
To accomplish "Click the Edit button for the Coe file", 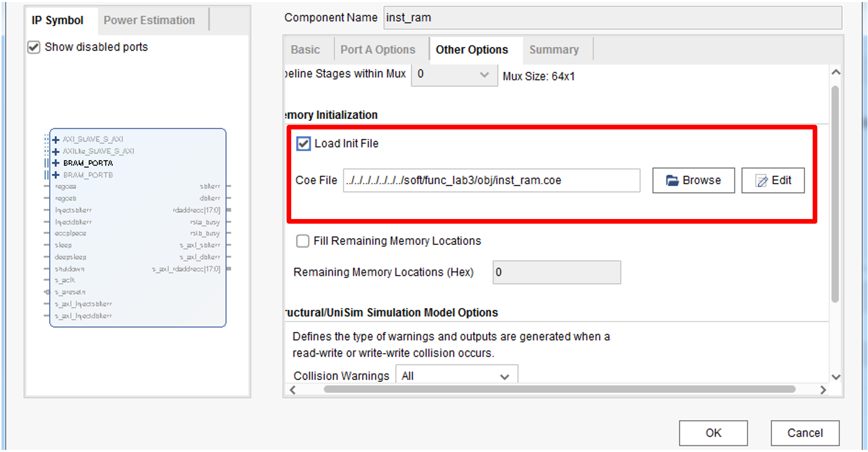I will (773, 180).
